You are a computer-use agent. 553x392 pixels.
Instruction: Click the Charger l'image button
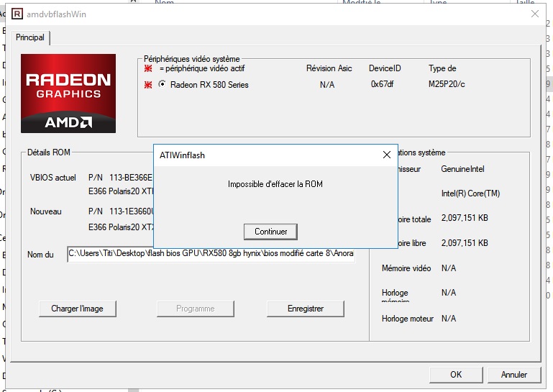(x=77, y=309)
